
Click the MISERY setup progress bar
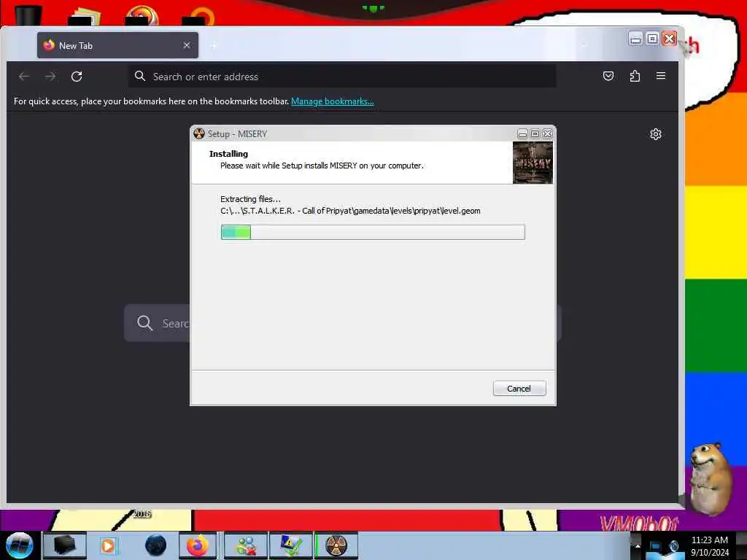pyautogui.click(x=373, y=232)
